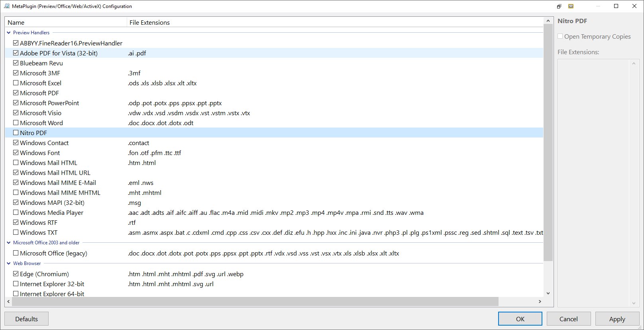This screenshot has width=644, height=330.
Task: Uncheck the Microsoft PDF checkbox
Action: pos(16,93)
